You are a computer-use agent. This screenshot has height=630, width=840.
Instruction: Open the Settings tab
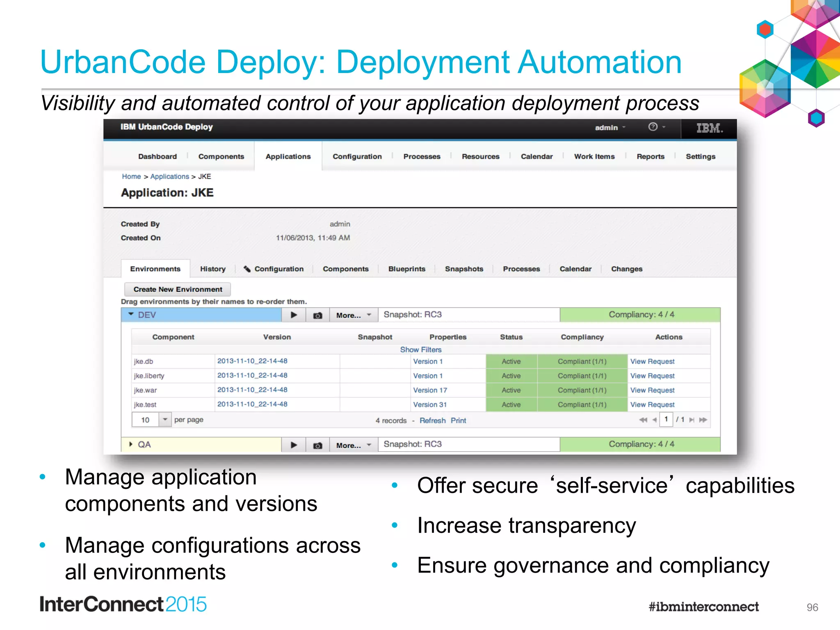[x=700, y=156]
